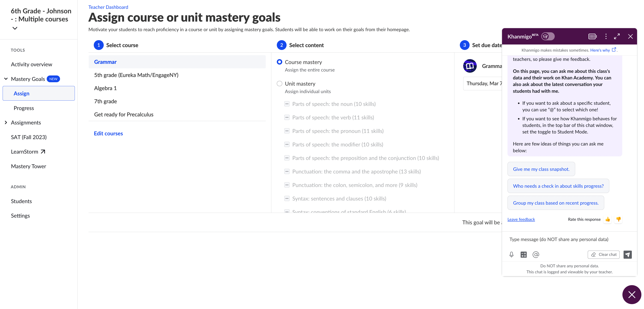Check Parts of speech: the modifier unit
Viewport: 644px width, 309px height.
coord(287,144)
